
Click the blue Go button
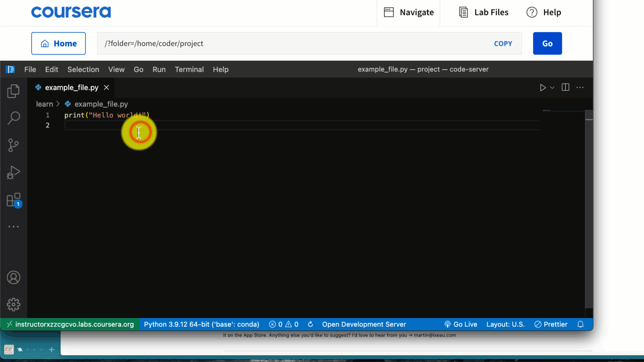[547, 43]
